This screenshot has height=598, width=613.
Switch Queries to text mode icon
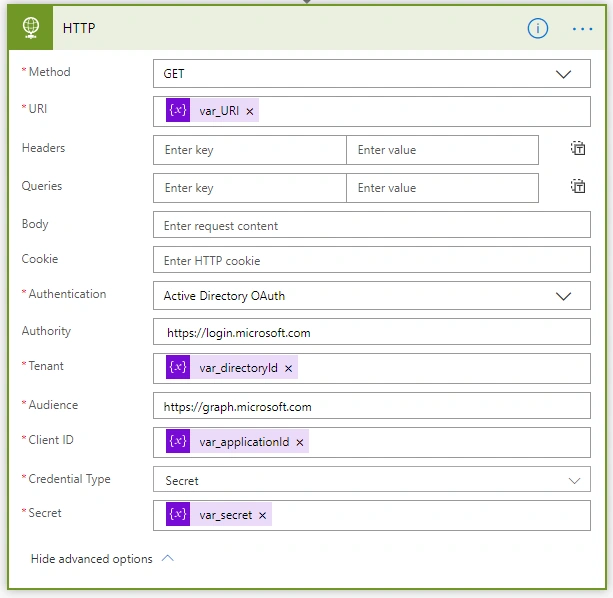click(x=578, y=186)
